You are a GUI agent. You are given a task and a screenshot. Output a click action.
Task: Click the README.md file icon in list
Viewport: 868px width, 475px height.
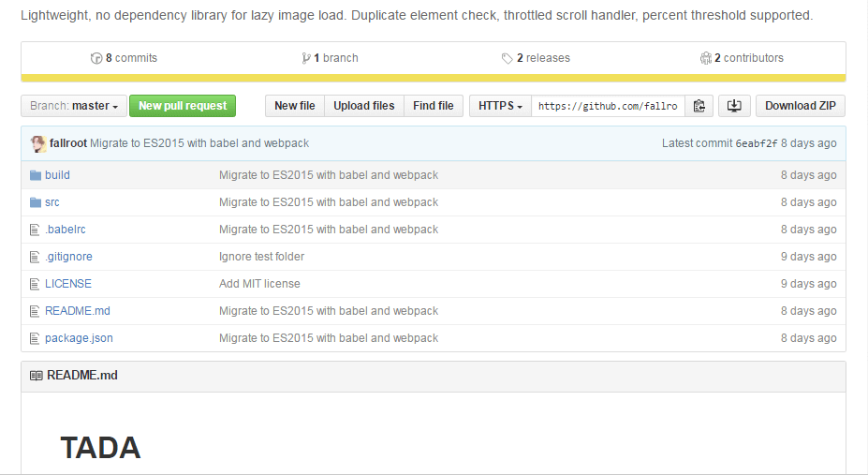pyautogui.click(x=35, y=311)
